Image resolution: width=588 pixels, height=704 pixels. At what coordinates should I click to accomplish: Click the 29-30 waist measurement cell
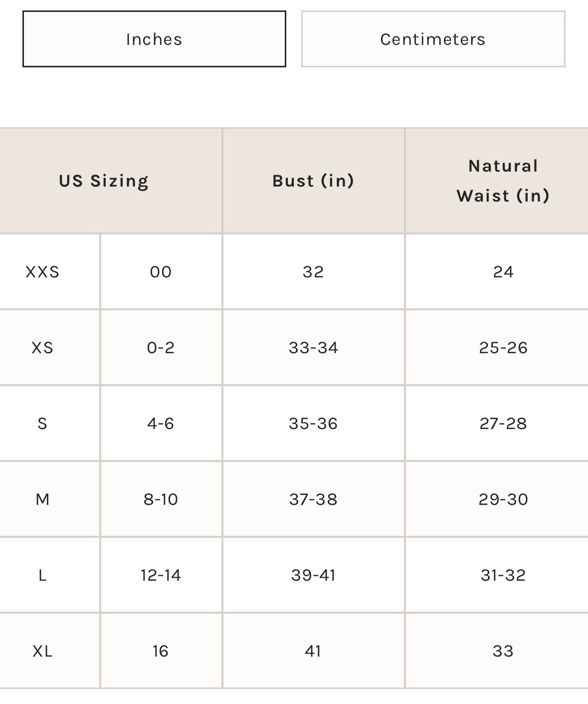503,499
